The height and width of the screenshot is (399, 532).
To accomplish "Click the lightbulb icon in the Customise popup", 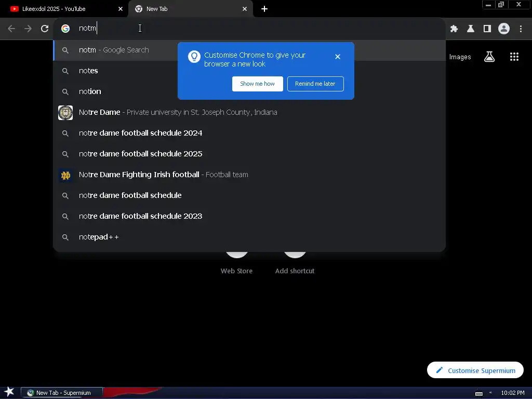I will pyautogui.click(x=194, y=57).
